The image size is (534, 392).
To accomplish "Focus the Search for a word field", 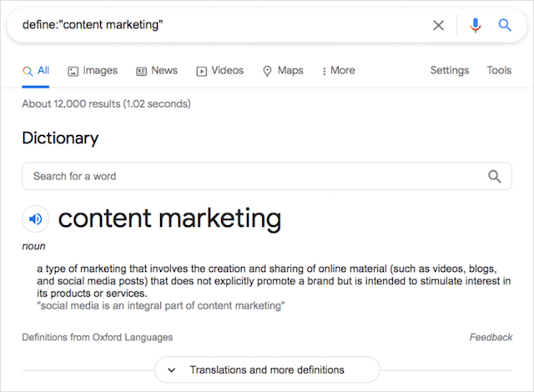I will [250, 176].
